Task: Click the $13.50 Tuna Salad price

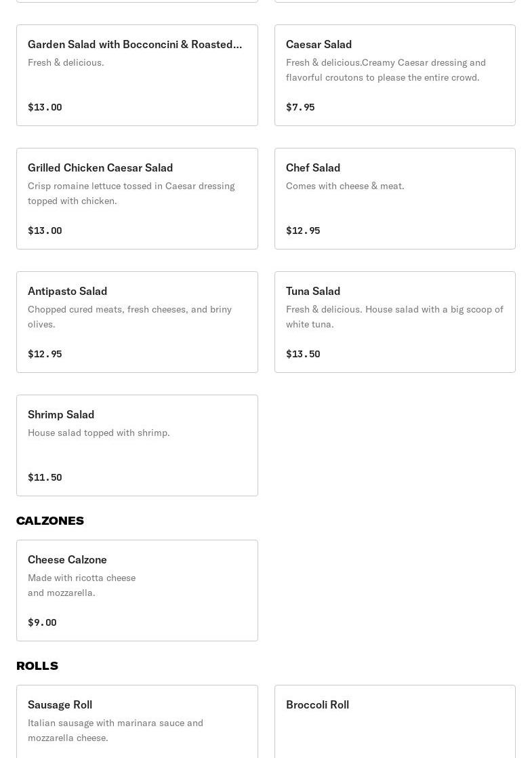Action: pos(303,354)
